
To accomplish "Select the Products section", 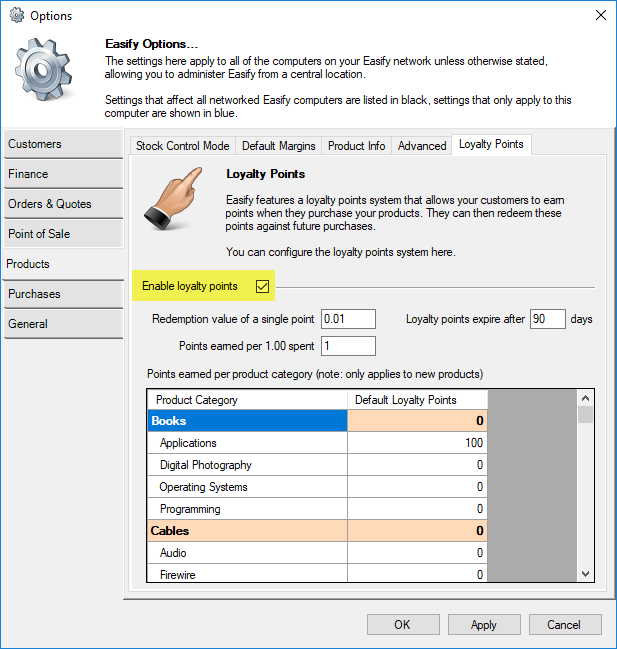I will pyautogui.click(x=63, y=264).
